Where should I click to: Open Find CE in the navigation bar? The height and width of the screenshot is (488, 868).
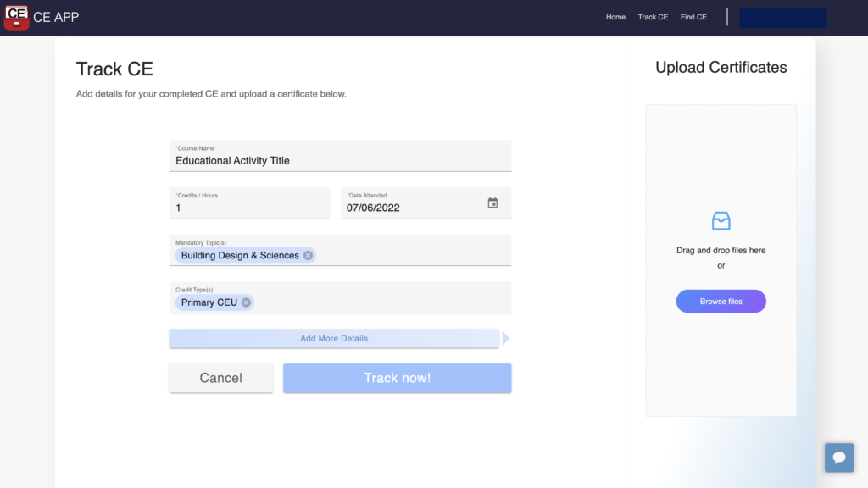point(693,17)
